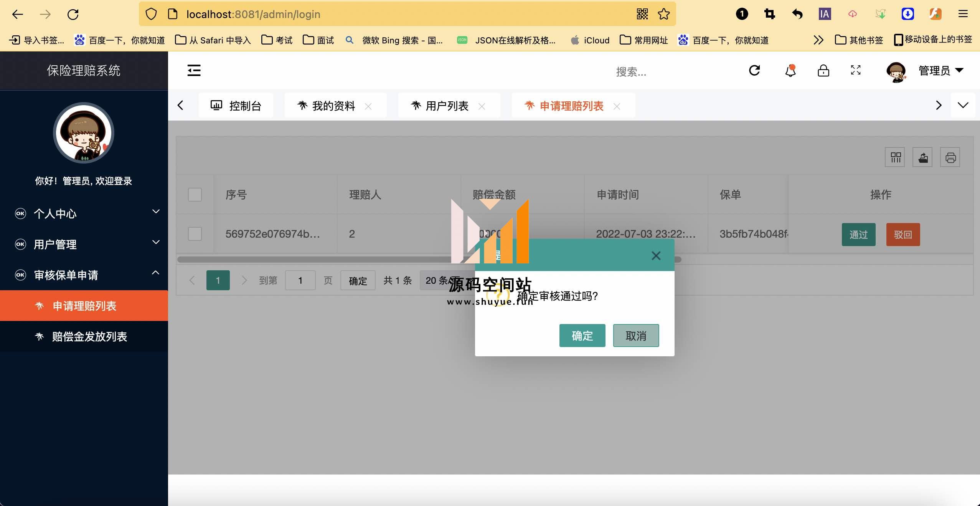The image size is (980, 506).
Task: Open the 考试 bookmark folder
Action: (277, 40)
